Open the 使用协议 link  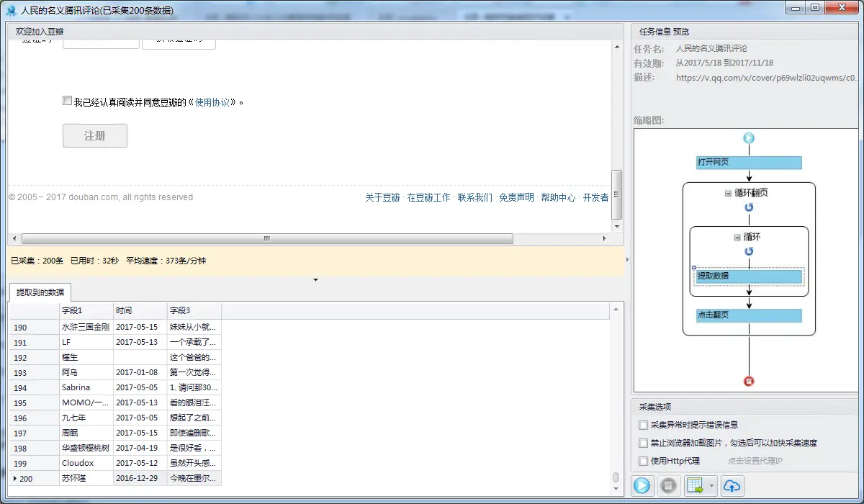click(212, 102)
